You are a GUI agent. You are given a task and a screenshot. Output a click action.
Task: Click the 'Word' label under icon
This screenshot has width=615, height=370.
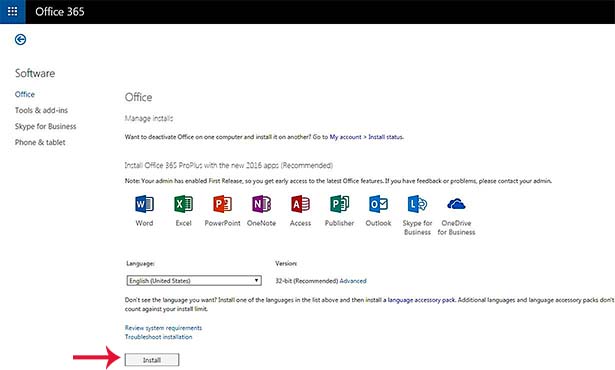coord(144,223)
